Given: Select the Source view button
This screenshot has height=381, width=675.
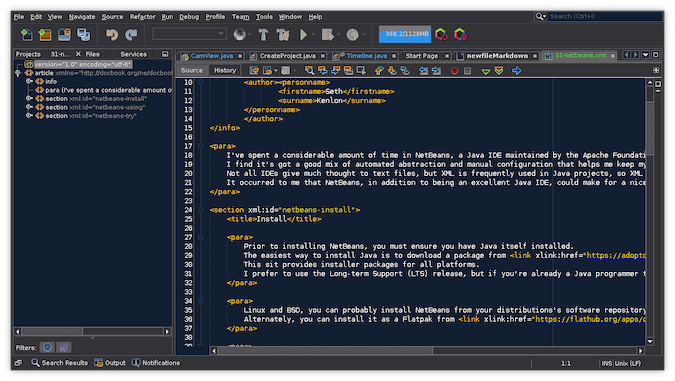Looking at the screenshot, I should (192, 71).
